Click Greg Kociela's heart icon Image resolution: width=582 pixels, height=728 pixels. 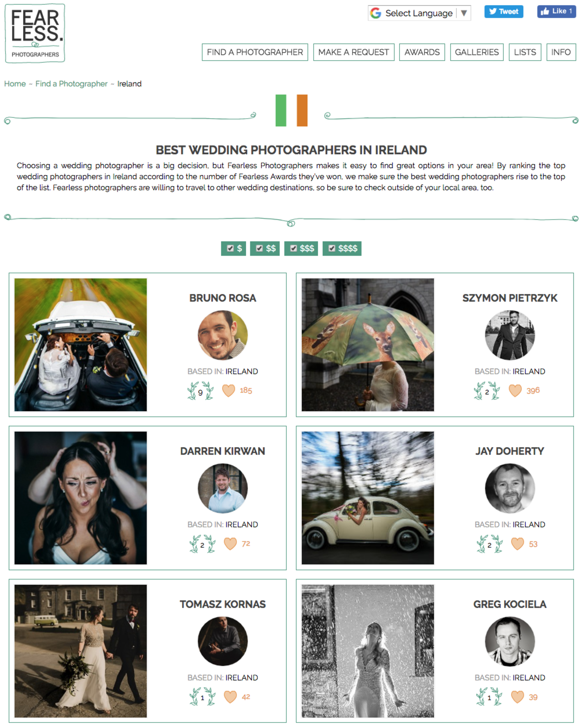517,697
